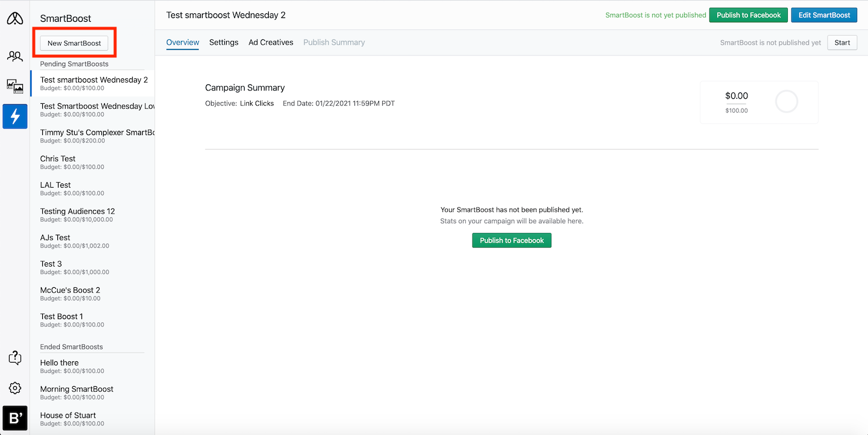The image size is (868, 435).
Task: Click the Ended SmartBoosts section label
Action: 71,347
